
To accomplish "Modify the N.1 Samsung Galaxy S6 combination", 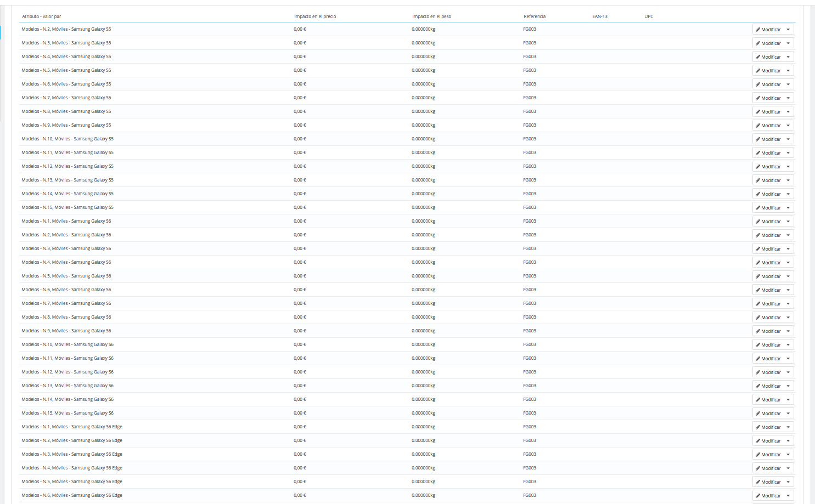I will pyautogui.click(x=768, y=222).
